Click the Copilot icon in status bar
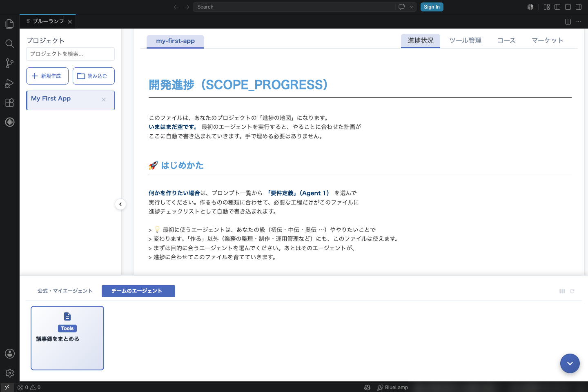This screenshot has height=392, width=588. point(367,388)
